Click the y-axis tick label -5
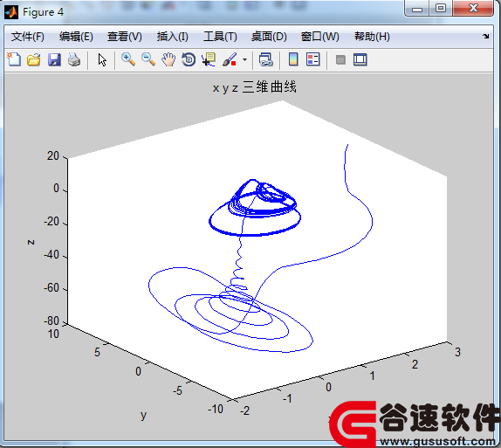Viewport: 501px width, 448px height. pyautogui.click(x=178, y=390)
